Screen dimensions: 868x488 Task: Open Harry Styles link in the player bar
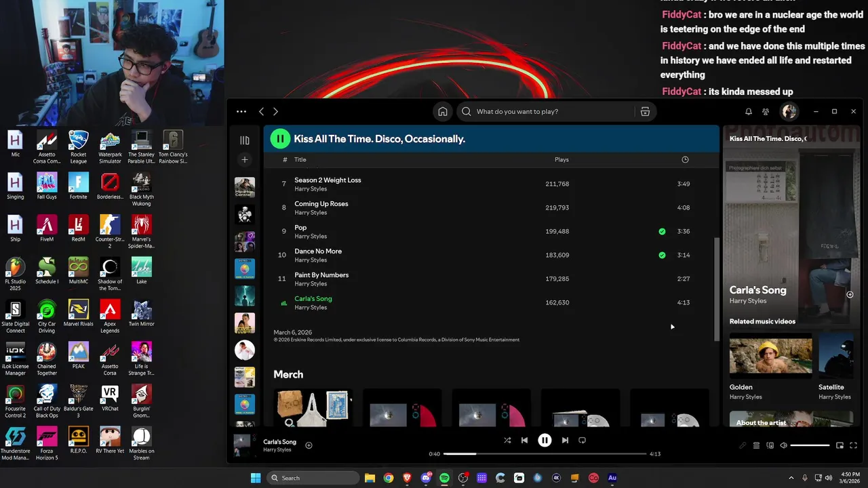pos(277,450)
